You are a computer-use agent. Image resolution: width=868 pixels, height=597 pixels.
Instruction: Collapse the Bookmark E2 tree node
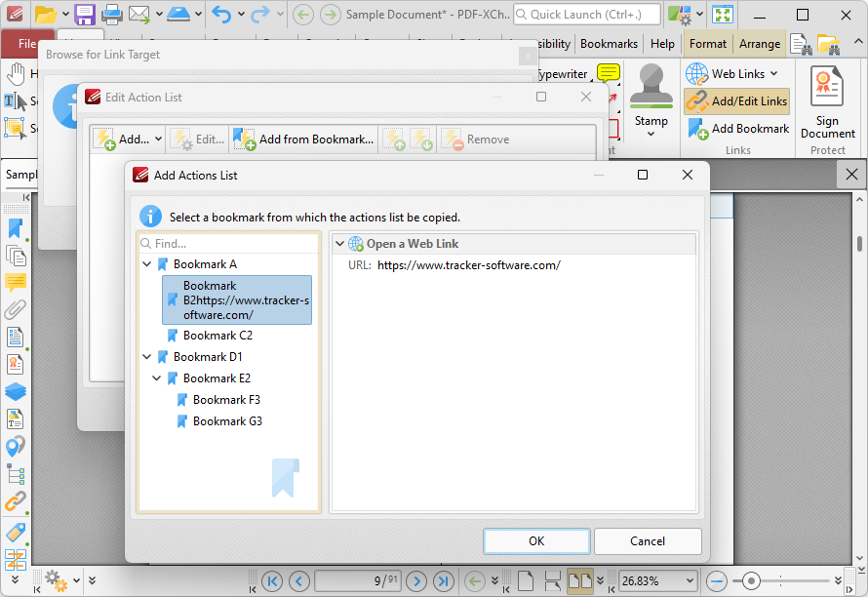point(157,378)
